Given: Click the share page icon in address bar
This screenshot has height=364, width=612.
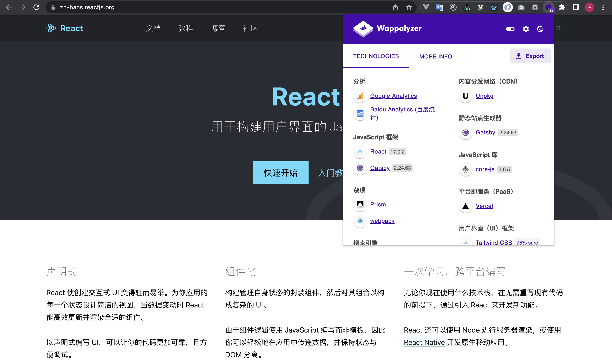Looking at the screenshot, I should pyautogui.click(x=395, y=7).
